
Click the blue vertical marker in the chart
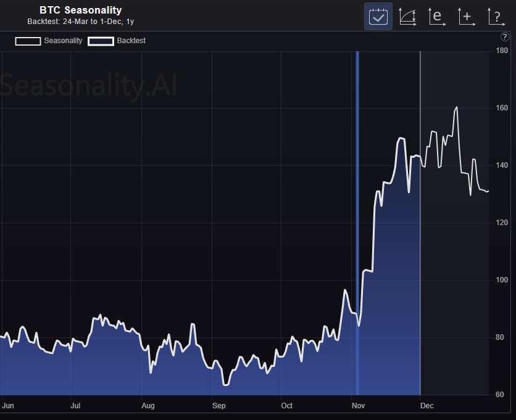pos(357,216)
